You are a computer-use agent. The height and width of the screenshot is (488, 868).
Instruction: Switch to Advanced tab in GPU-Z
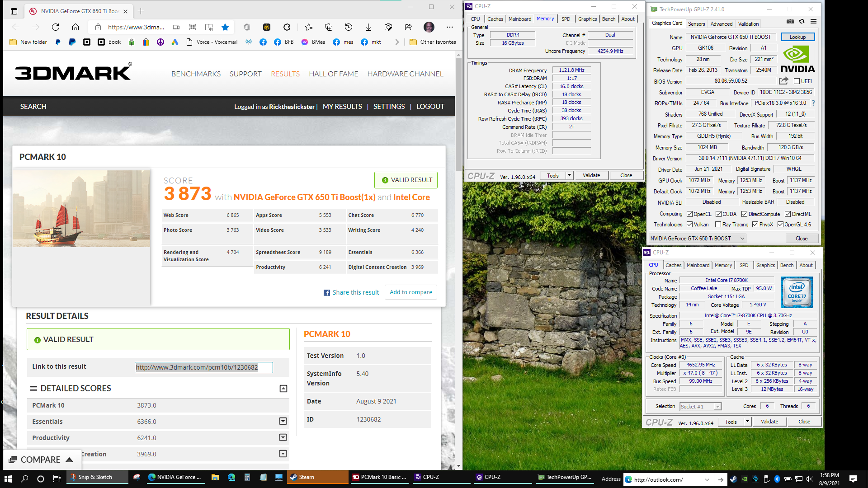click(x=721, y=24)
